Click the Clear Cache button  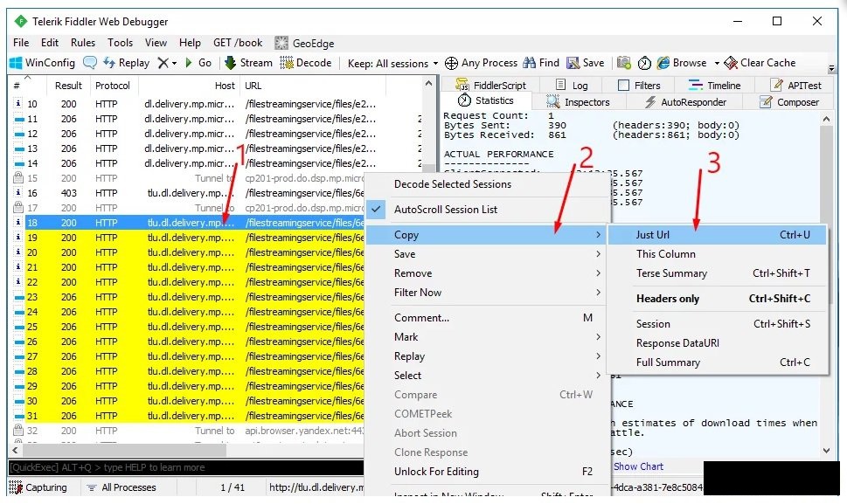[760, 63]
